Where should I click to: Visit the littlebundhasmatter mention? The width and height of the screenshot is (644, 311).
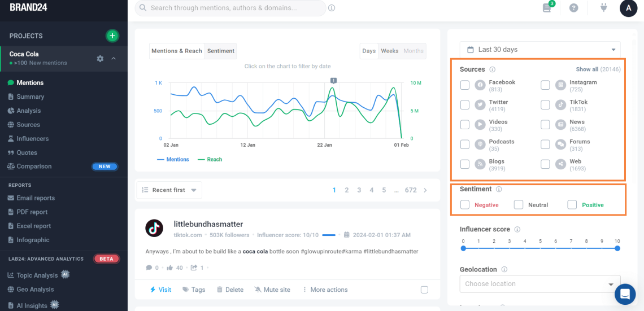pos(160,290)
